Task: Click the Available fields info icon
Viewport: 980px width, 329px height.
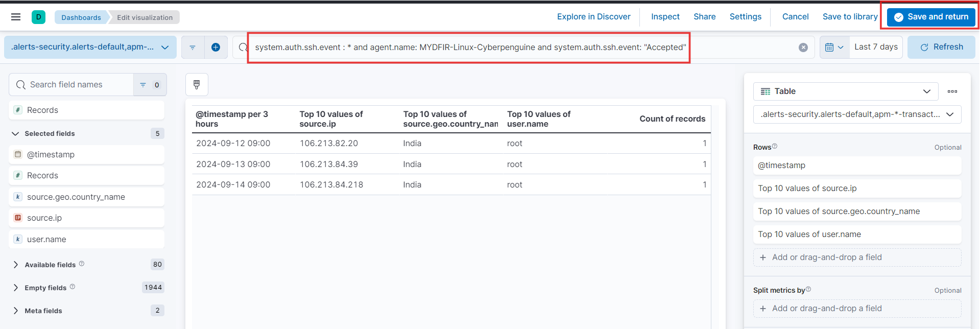Action: pos(82,264)
